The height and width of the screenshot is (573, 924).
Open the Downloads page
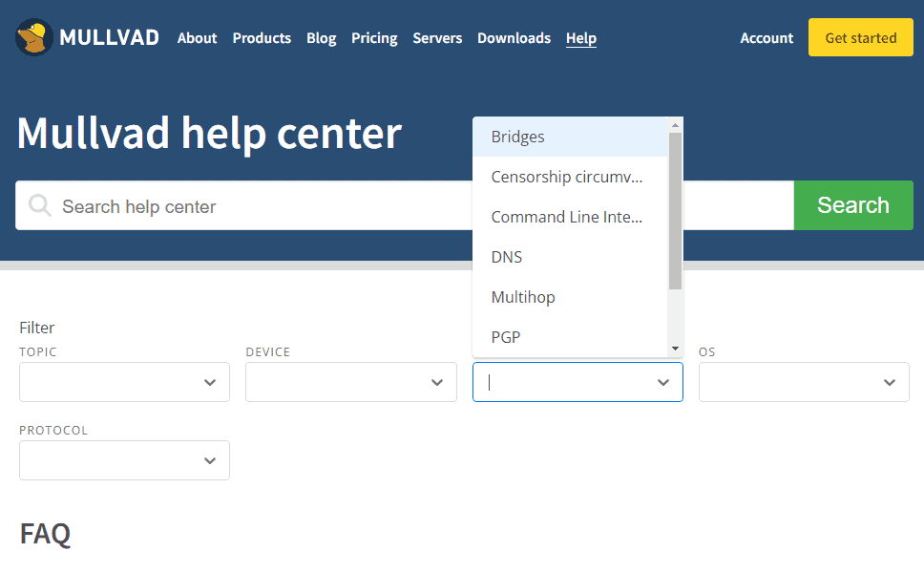[514, 38]
